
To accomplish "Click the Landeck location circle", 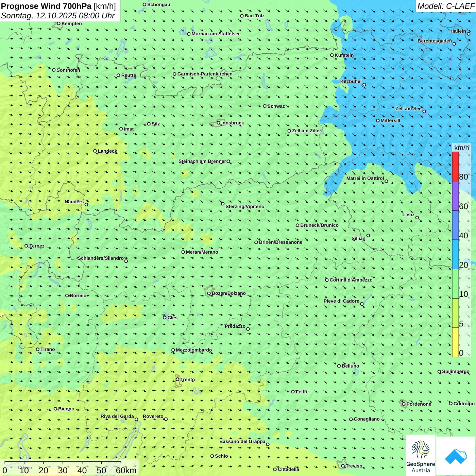I will [95, 151].
